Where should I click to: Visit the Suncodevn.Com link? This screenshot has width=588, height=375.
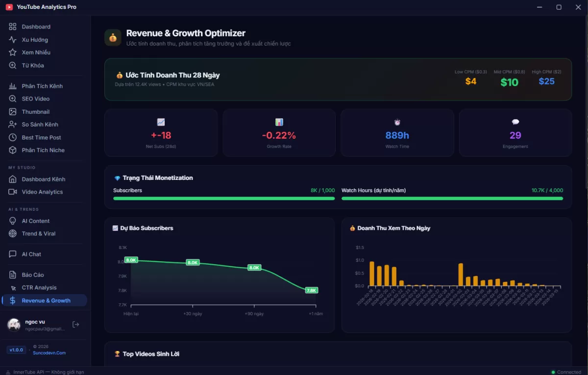48,352
